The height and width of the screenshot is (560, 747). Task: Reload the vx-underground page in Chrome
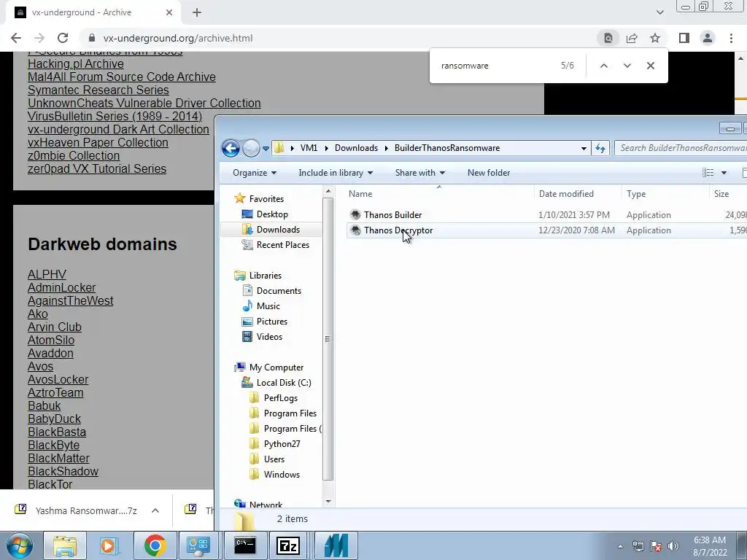click(x=63, y=38)
